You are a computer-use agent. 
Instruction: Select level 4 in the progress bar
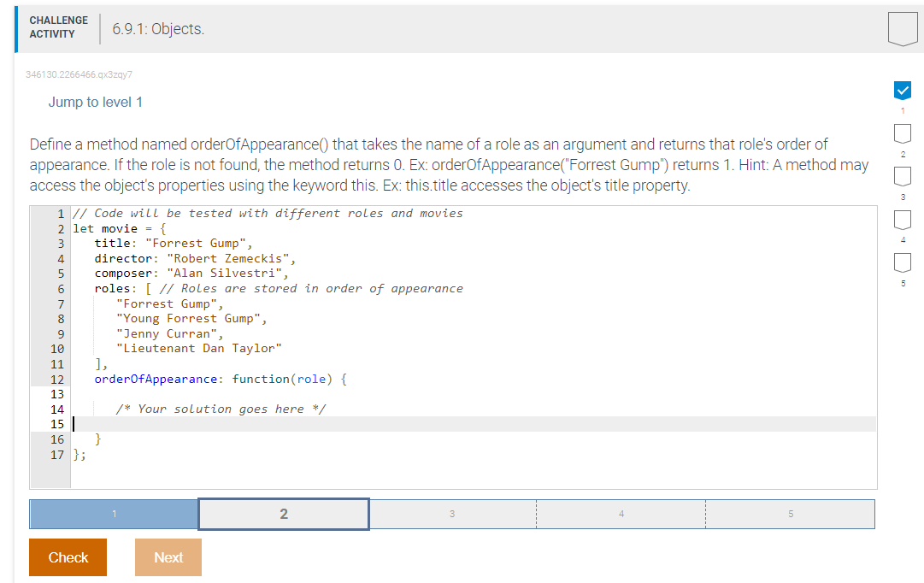click(x=621, y=514)
